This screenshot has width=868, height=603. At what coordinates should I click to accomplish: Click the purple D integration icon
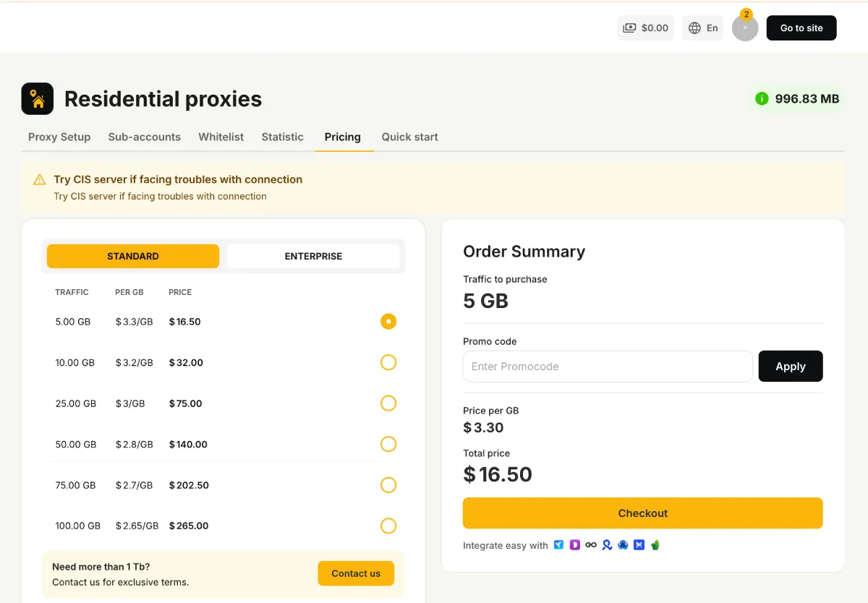(575, 544)
